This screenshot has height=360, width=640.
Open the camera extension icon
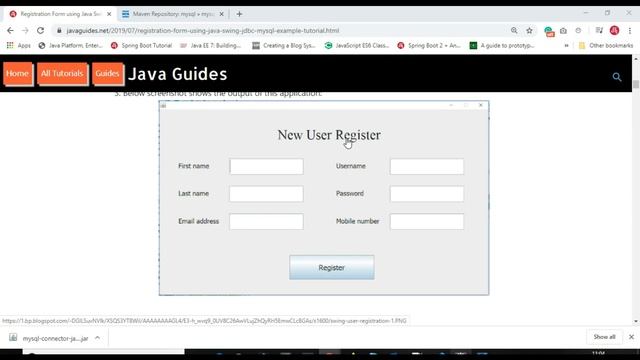point(563,31)
